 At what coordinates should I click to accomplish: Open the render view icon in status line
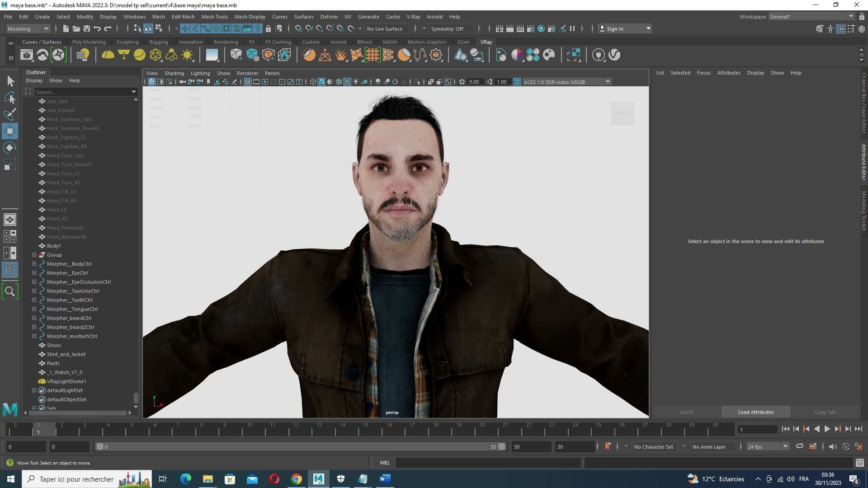[x=500, y=29]
